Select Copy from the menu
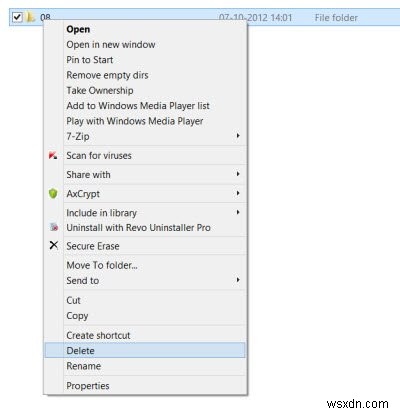The height and width of the screenshot is (414, 400). tap(145, 316)
